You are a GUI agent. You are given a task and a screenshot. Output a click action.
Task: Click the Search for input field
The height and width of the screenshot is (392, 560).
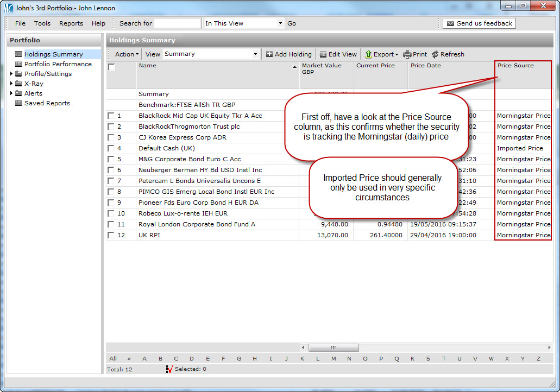tap(178, 23)
